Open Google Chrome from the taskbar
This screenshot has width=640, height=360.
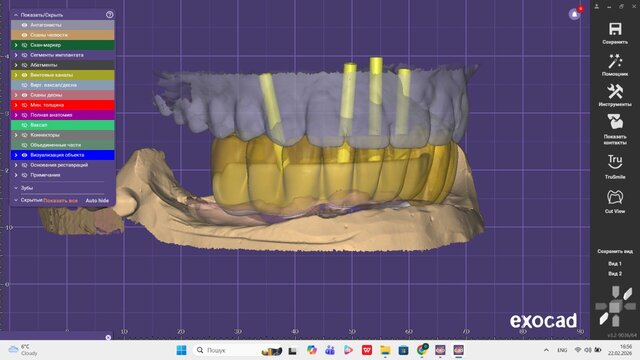click(x=422, y=350)
